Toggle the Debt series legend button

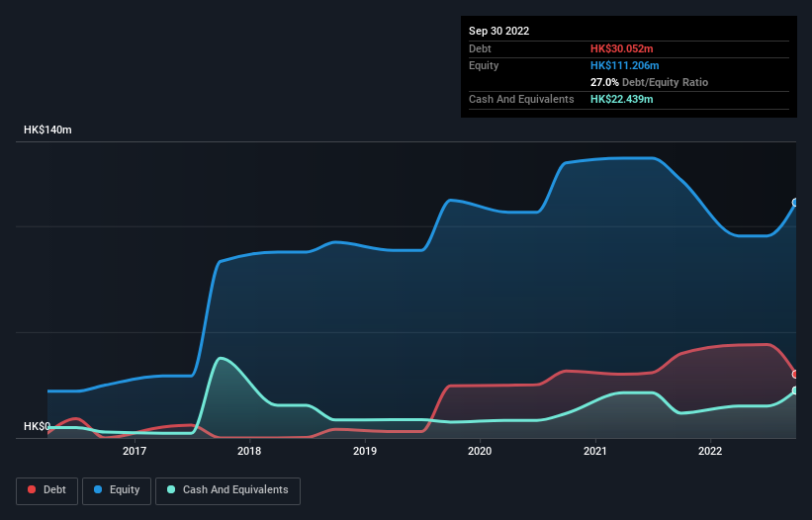46,490
